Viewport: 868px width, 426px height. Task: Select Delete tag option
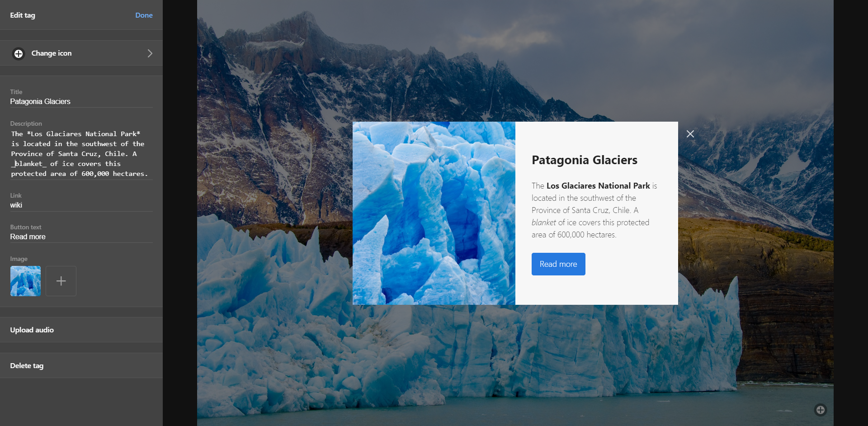coord(81,365)
